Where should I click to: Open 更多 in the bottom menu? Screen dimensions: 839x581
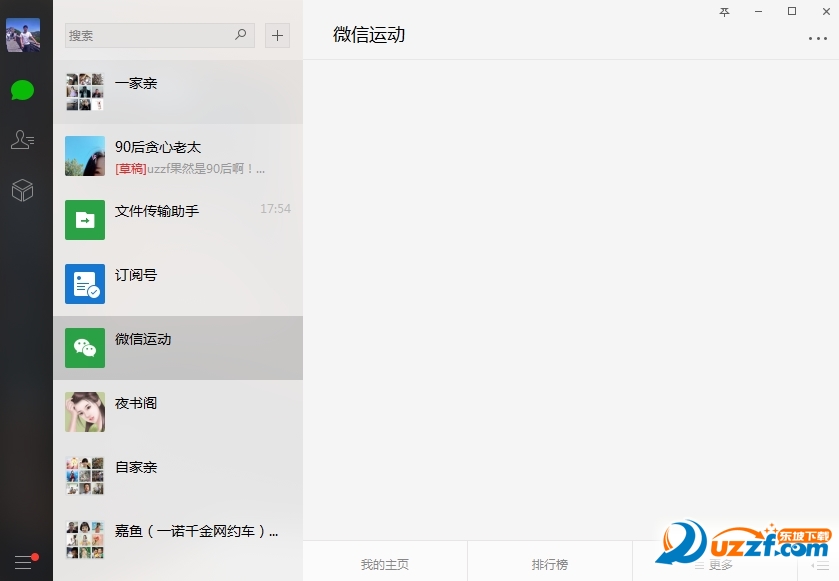(x=714, y=564)
